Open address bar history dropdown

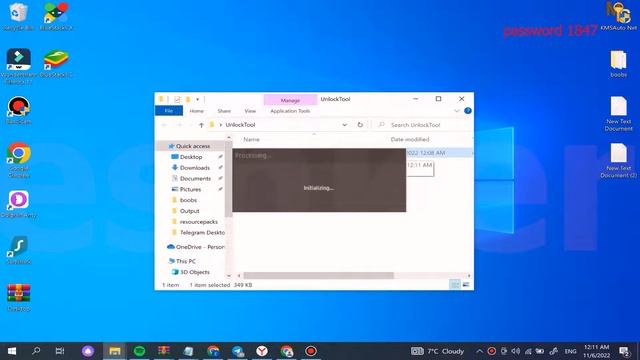345,125
